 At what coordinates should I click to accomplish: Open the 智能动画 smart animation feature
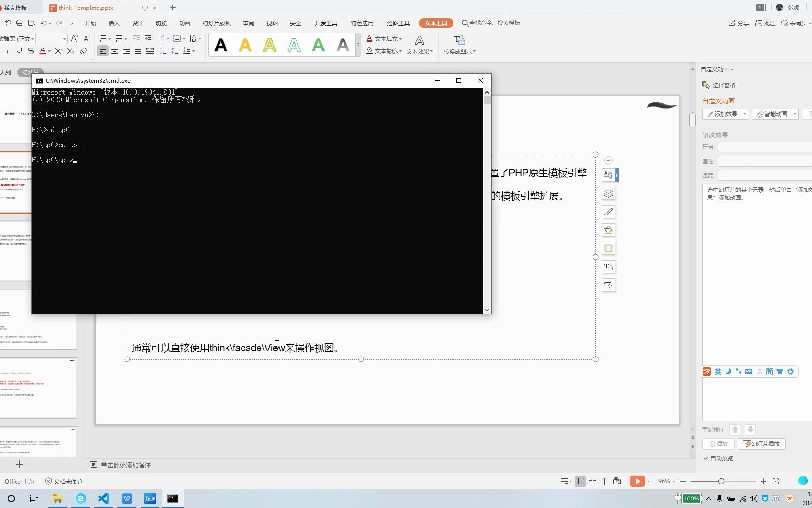pyautogui.click(x=774, y=114)
